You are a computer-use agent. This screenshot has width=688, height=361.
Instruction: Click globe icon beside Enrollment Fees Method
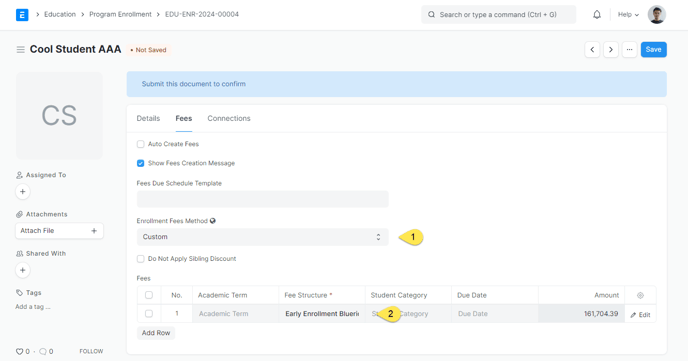pos(213,221)
